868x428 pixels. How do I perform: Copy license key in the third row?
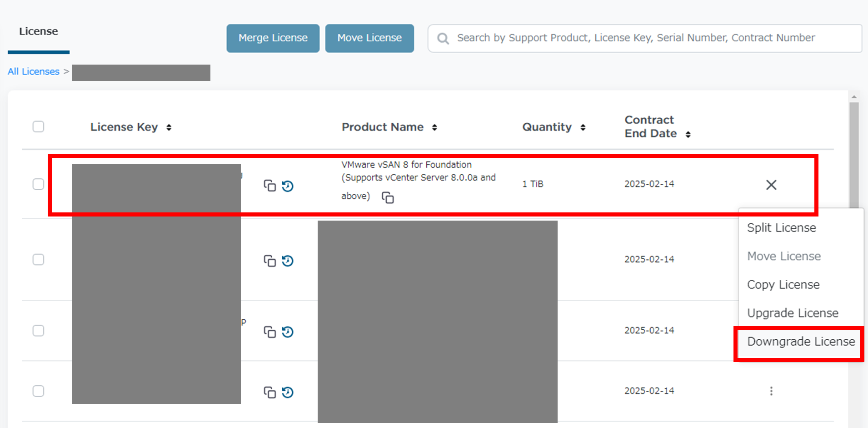click(x=270, y=332)
